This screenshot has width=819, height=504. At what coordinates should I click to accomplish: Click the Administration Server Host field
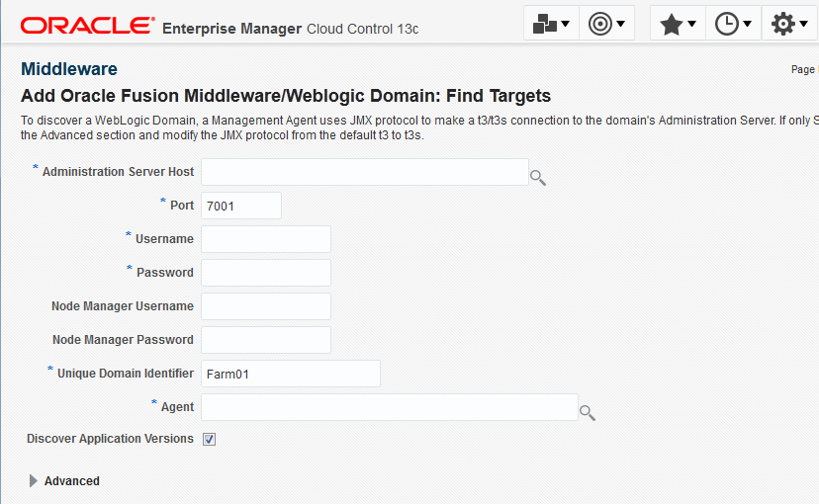point(365,172)
